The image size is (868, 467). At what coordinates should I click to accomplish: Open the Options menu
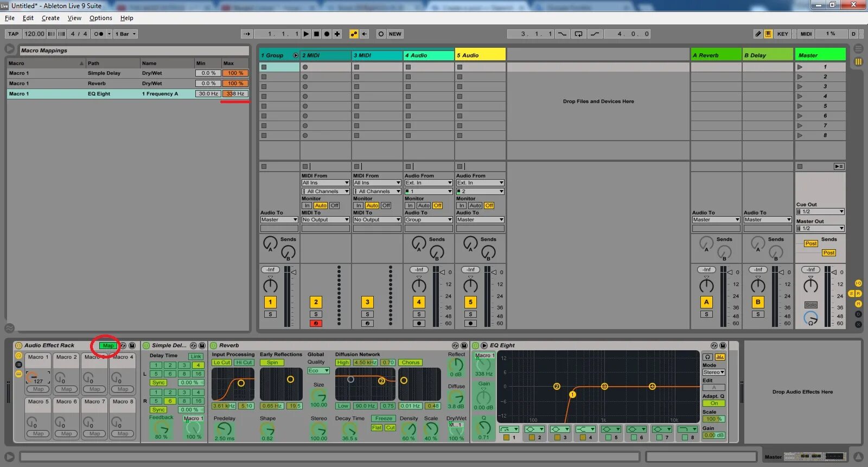tap(101, 18)
